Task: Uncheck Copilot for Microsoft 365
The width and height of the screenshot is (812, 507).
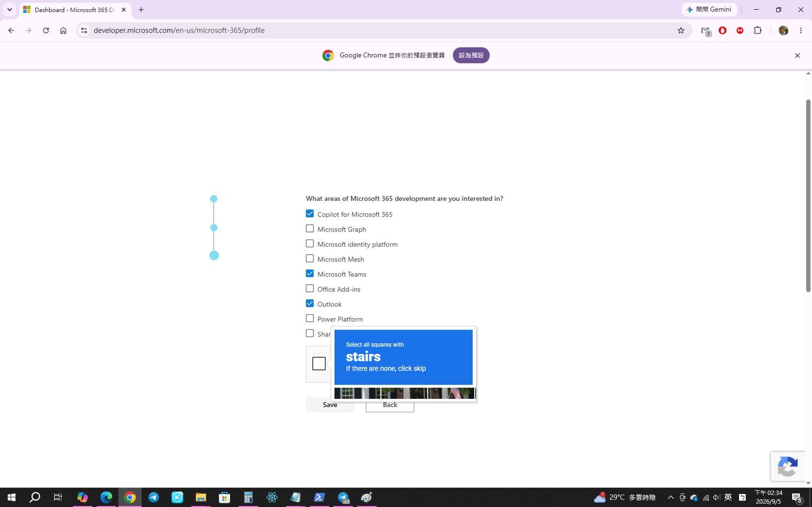Action: point(310,214)
